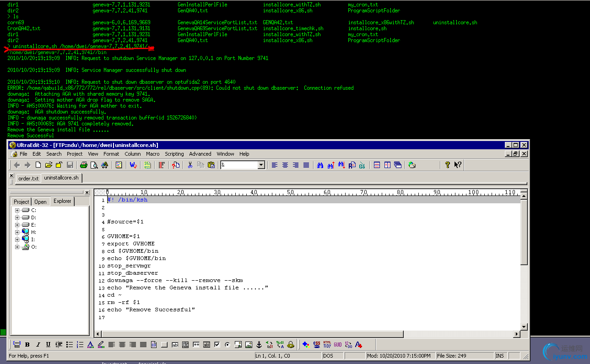The image size is (590, 364).
Task: Toggle hex edit mode icon
Action: click(147, 165)
